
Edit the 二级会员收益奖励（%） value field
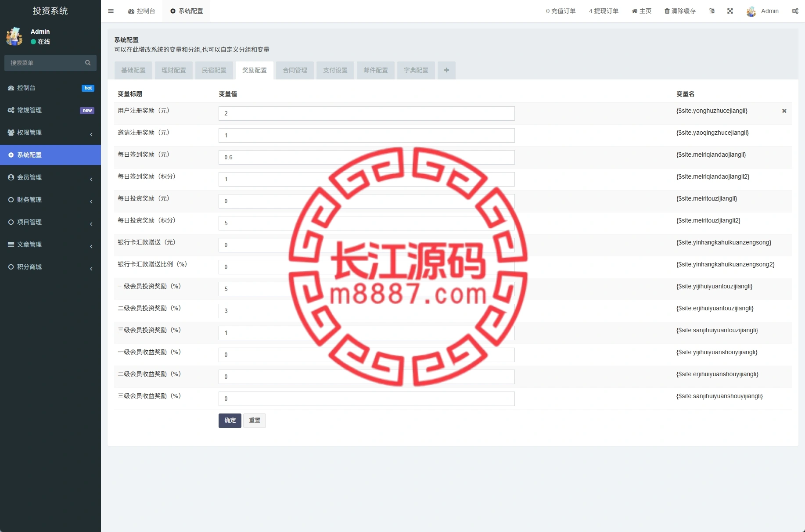[367, 377]
